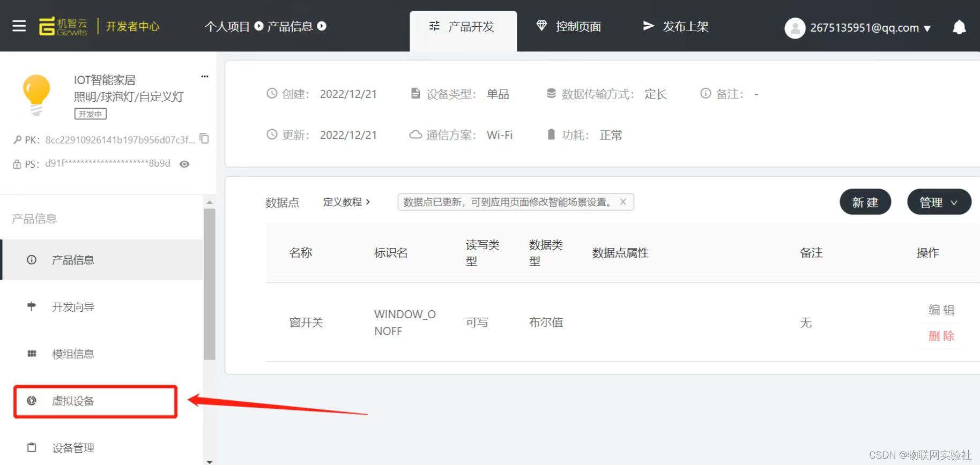This screenshot has width=980, height=465.
Task: Click the 控制页面 diamond icon
Action: pyautogui.click(x=541, y=26)
